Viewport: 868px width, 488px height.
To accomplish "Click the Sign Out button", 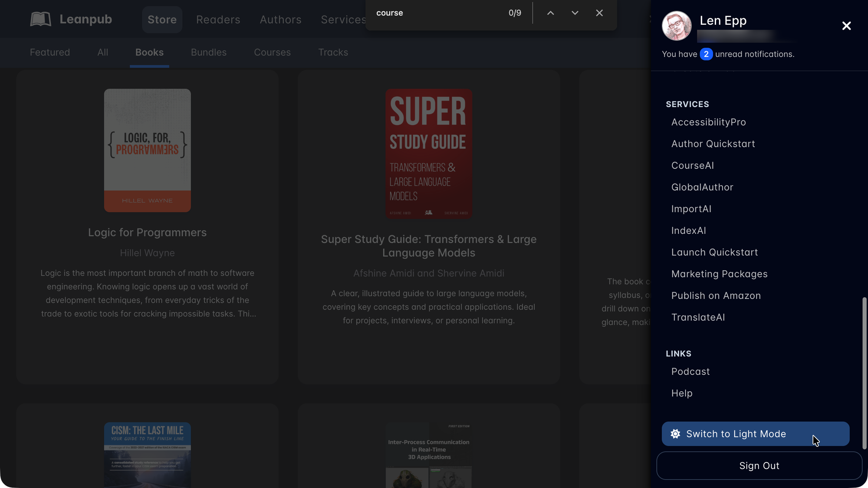I will click(x=759, y=465).
